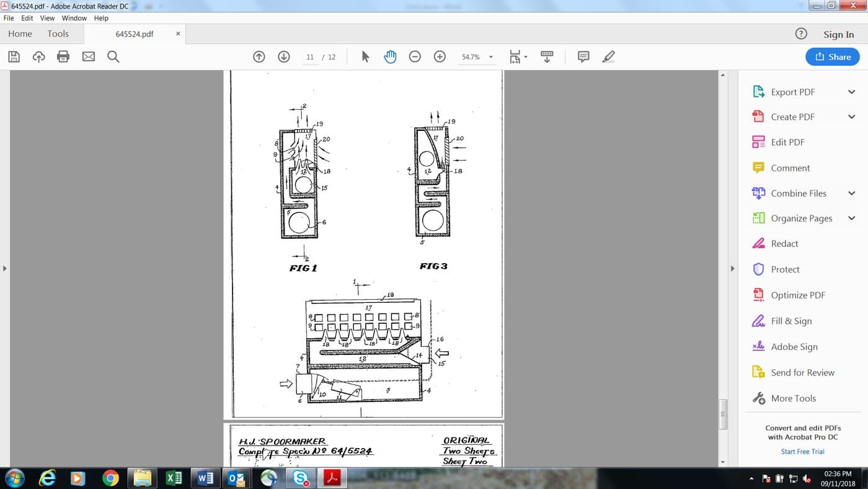Image resolution: width=868 pixels, height=489 pixels.
Task: Activate the Hand pan tool
Action: coord(390,56)
